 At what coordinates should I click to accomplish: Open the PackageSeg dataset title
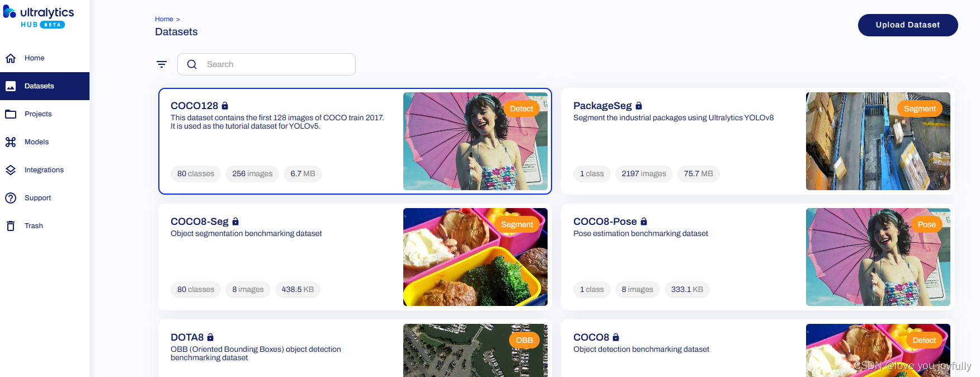602,106
